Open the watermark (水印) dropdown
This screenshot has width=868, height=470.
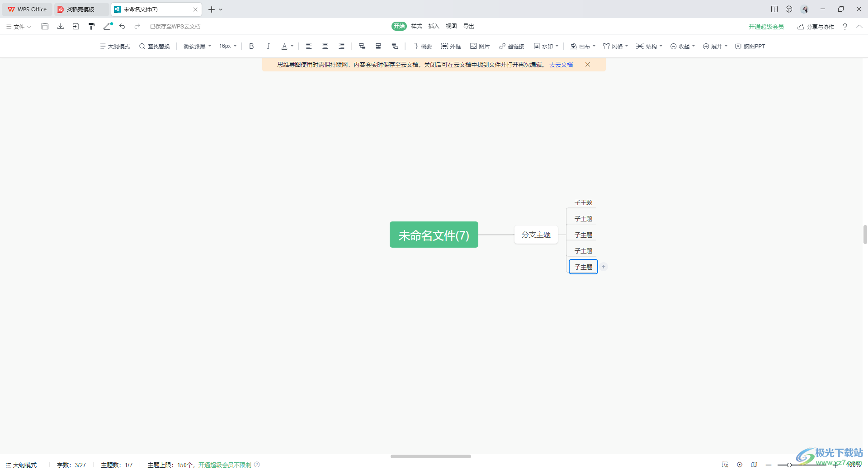546,46
